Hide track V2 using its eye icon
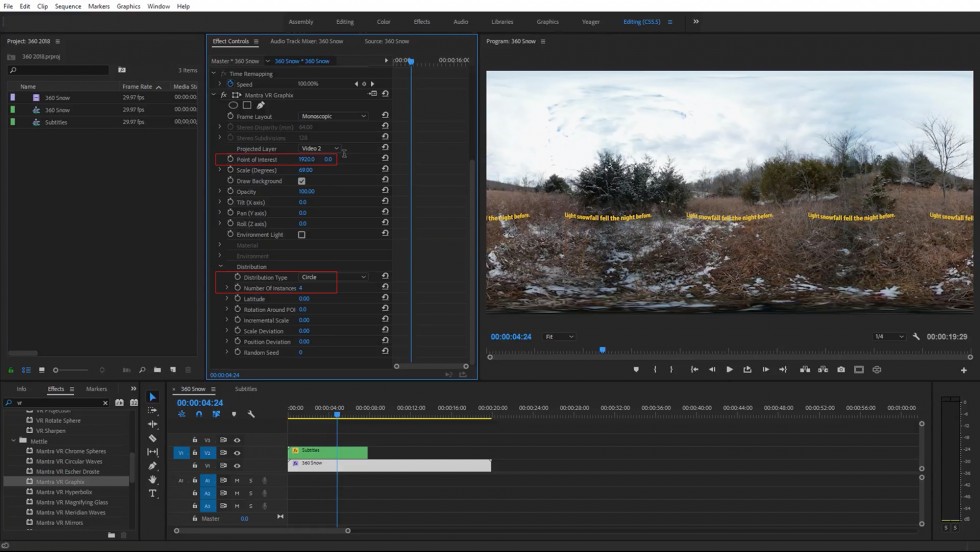Image resolution: width=980 pixels, height=552 pixels. (x=237, y=453)
